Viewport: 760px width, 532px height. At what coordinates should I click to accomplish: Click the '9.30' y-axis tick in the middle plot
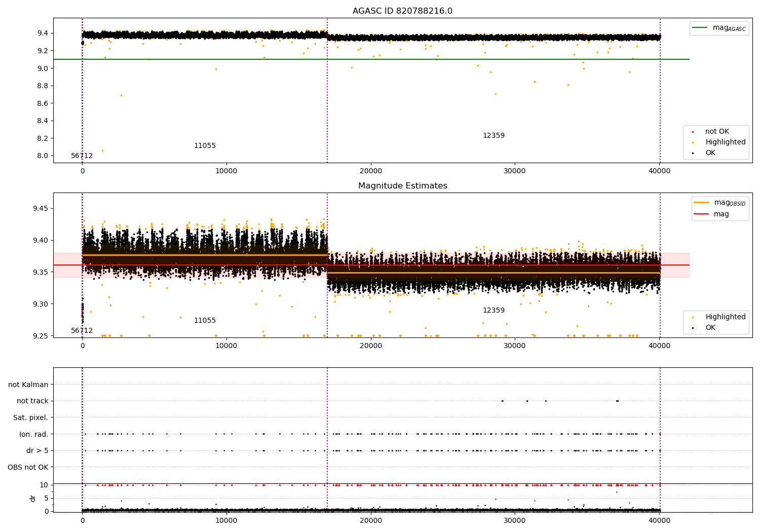pos(41,304)
